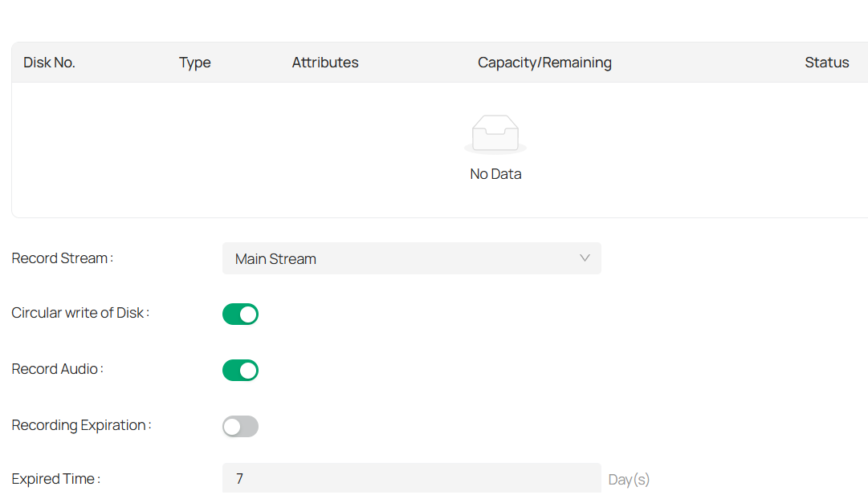Click the Type column header
The height and width of the screenshot is (503, 868).
pos(195,62)
